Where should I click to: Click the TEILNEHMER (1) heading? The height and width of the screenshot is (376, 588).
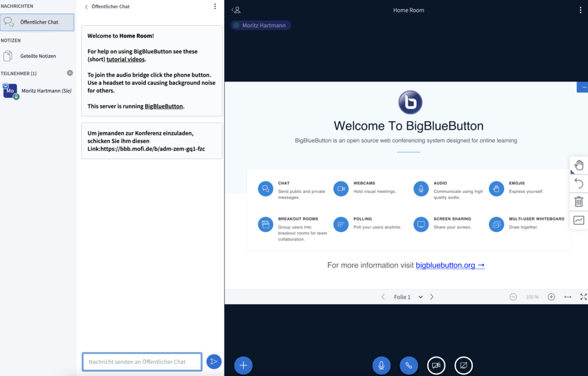coord(19,73)
